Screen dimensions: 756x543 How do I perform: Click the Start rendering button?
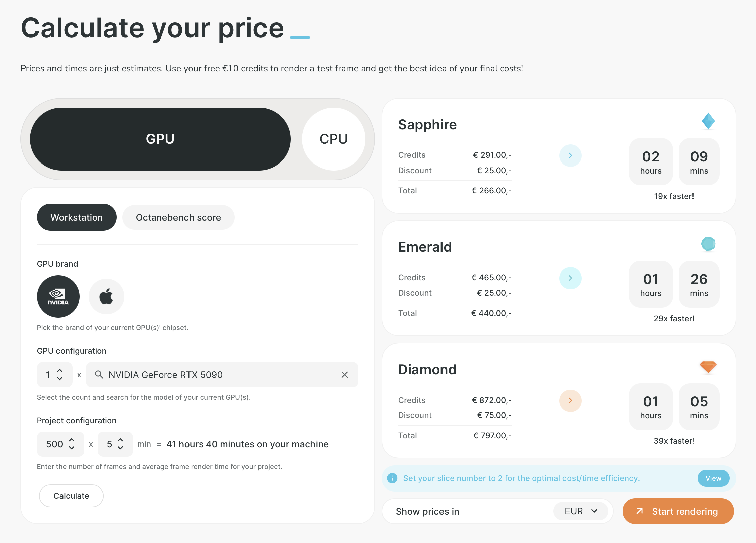pos(678,511)
